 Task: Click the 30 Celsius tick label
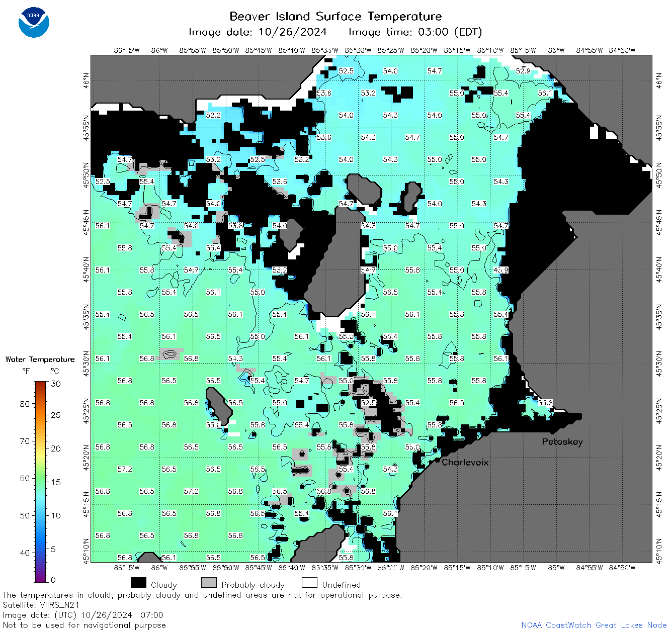(x=56, y=384)
